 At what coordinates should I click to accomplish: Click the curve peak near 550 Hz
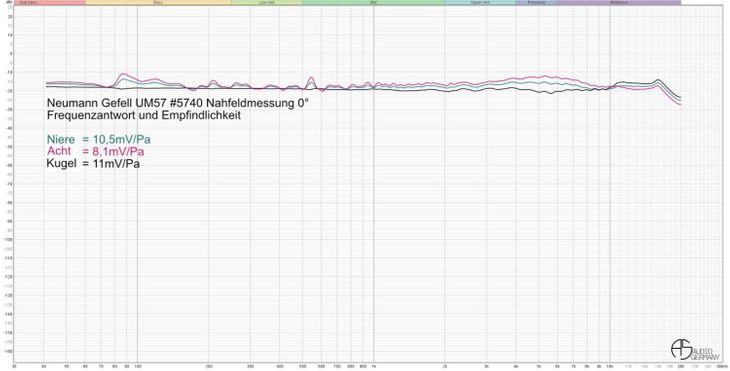311,77
